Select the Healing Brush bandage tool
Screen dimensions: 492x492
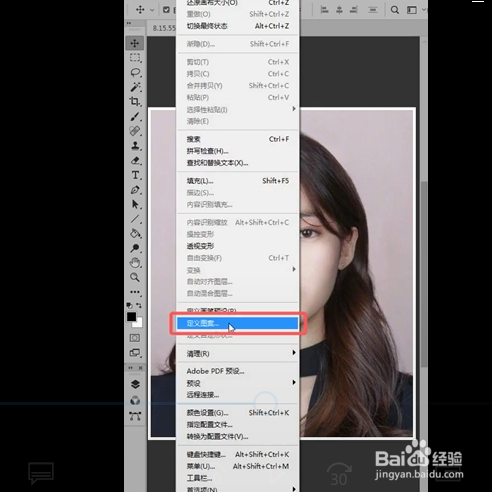pos(135,131)
